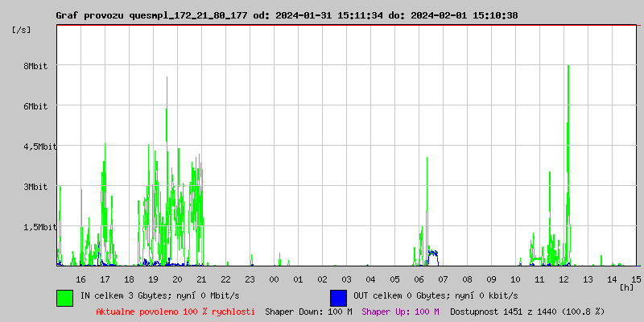Click the graph title starting 'Graf provozu'
Image resolution: width=644 pixels, height=322 pixels.
coord(287,15)
